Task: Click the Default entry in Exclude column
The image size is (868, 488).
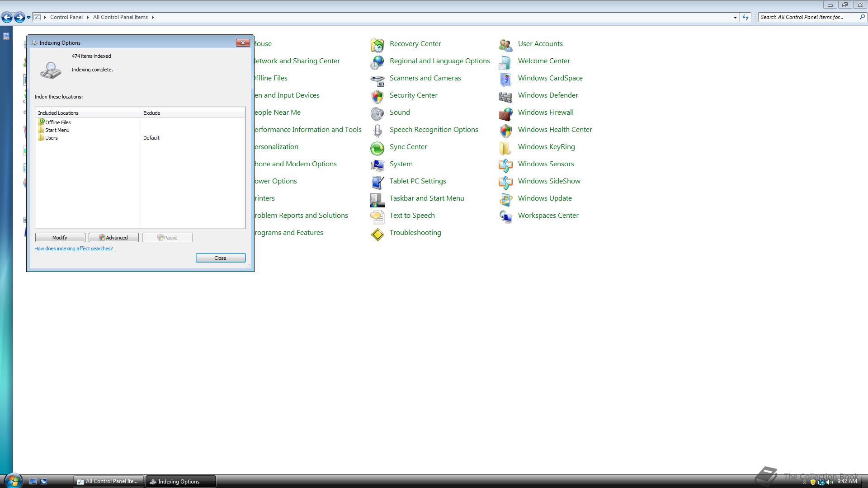Action: [x=151, y=138]
